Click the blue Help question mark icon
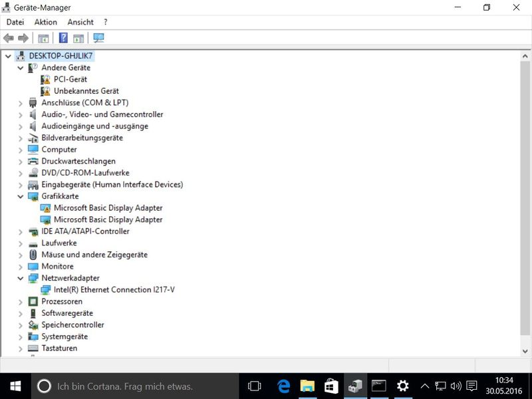The width and height of the screenshot is (532, 399). pyautogui.click(x=63, y=39)
